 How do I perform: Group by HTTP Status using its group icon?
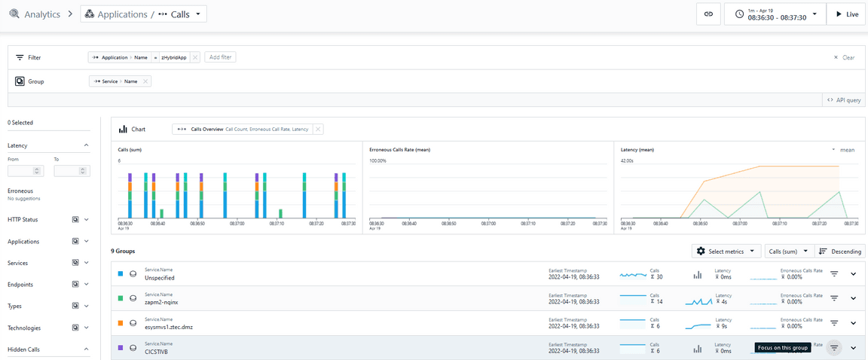[x=75, y=219]
